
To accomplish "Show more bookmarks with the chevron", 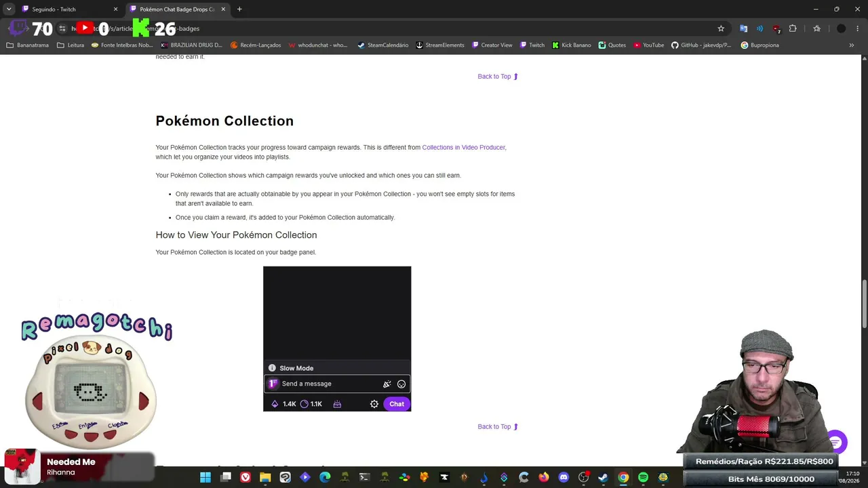I will (x=852, y=45).
